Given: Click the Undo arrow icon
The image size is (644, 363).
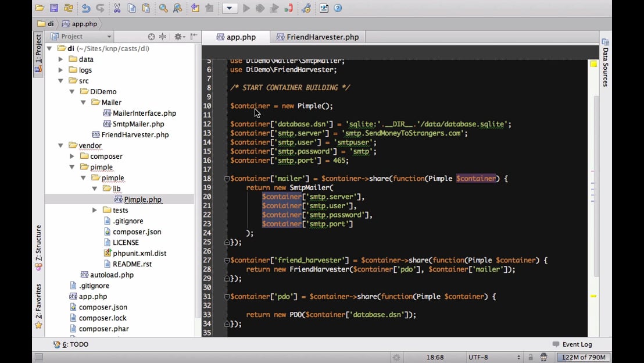Looking at the screenshot, I should tap(86, 8).
